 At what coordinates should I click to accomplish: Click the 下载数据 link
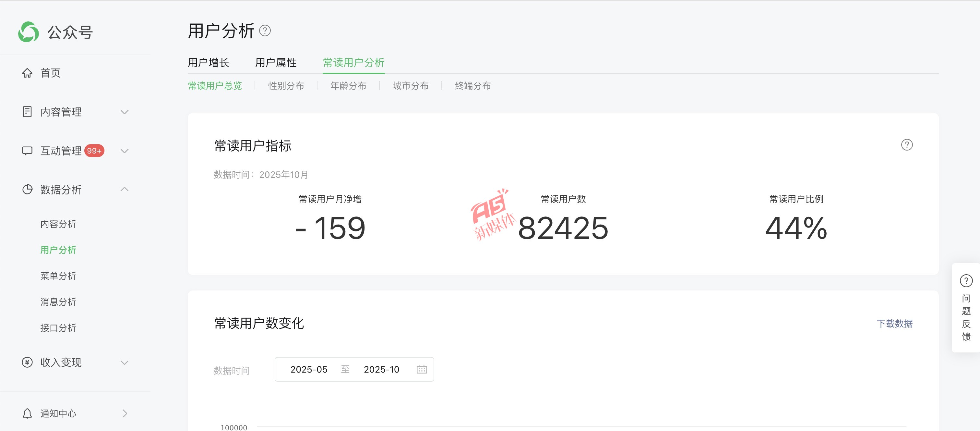(894, 324)
